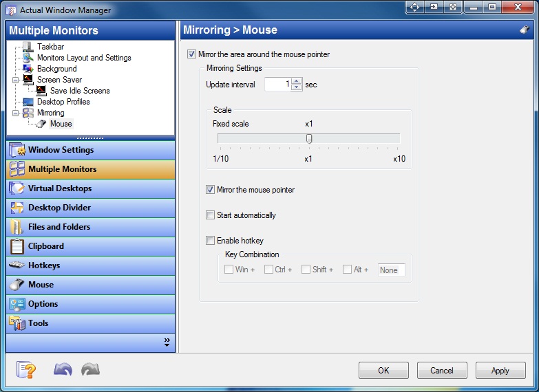Click the Tools section icon
The height and width of the screenshot is (392, 539).
(x=17, y=323)
